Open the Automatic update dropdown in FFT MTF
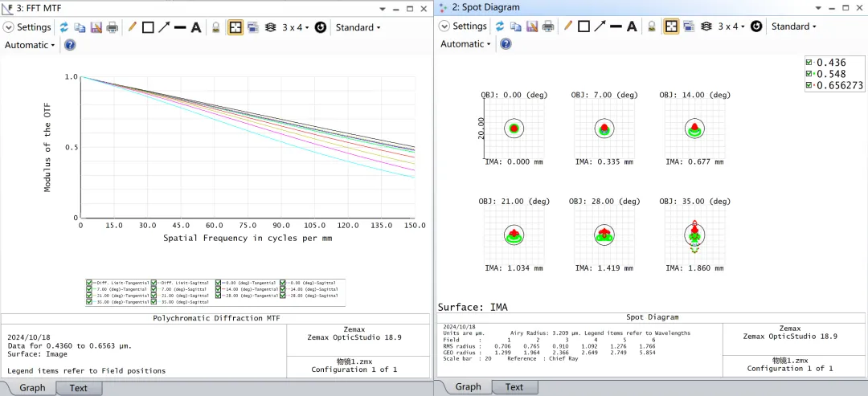 (30, 45)
